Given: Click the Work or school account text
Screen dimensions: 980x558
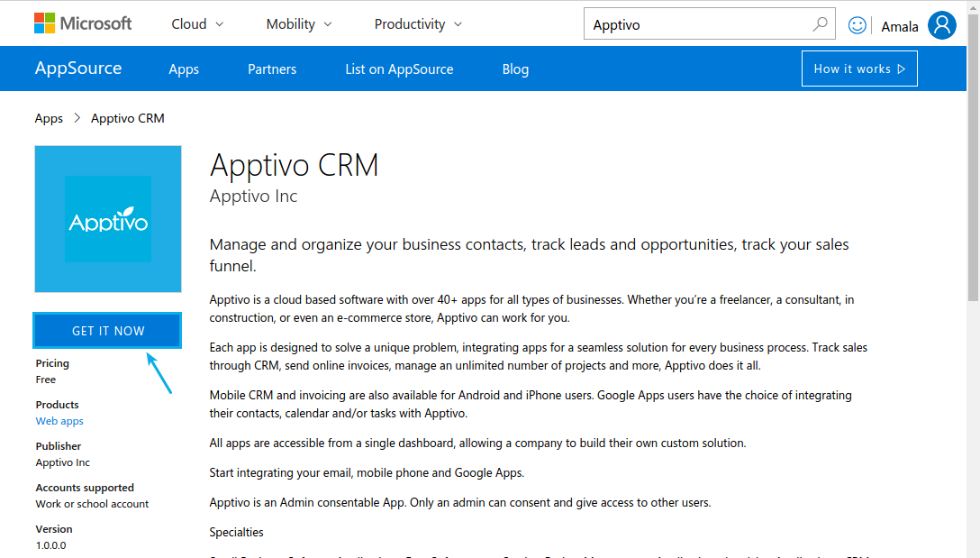Looking at the screenshot, I should tap(92, 504).
